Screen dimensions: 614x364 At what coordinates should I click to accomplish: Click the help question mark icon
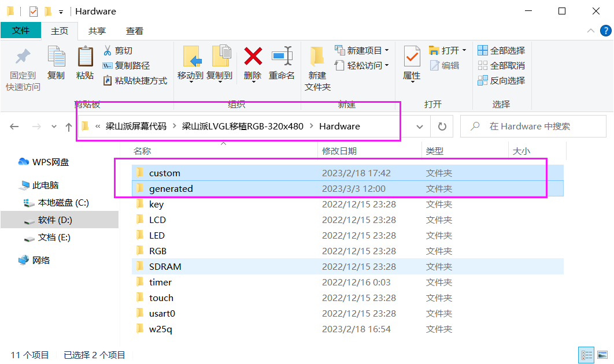point(605,31)
